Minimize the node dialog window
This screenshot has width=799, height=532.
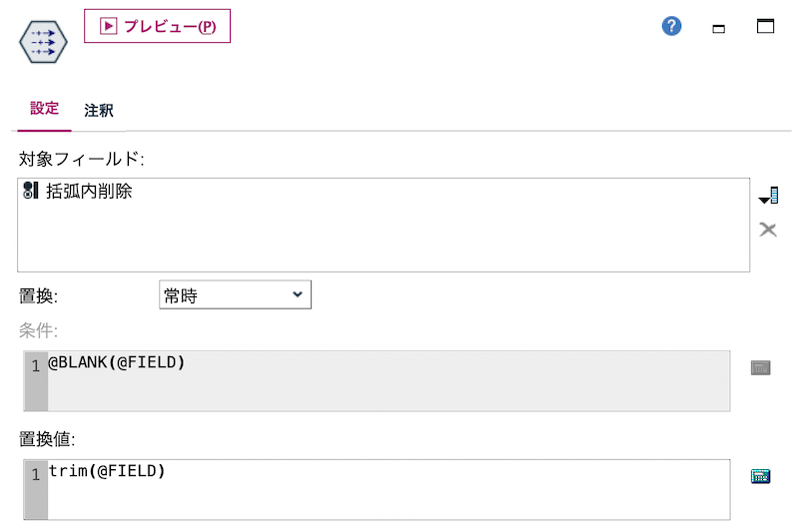coord(718,29)
